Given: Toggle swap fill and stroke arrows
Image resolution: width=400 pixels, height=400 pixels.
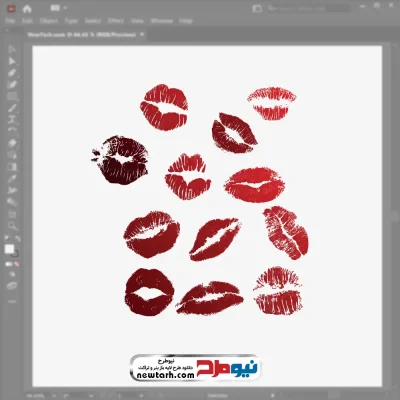Looking at the screenshot, I should coord(18,238).
